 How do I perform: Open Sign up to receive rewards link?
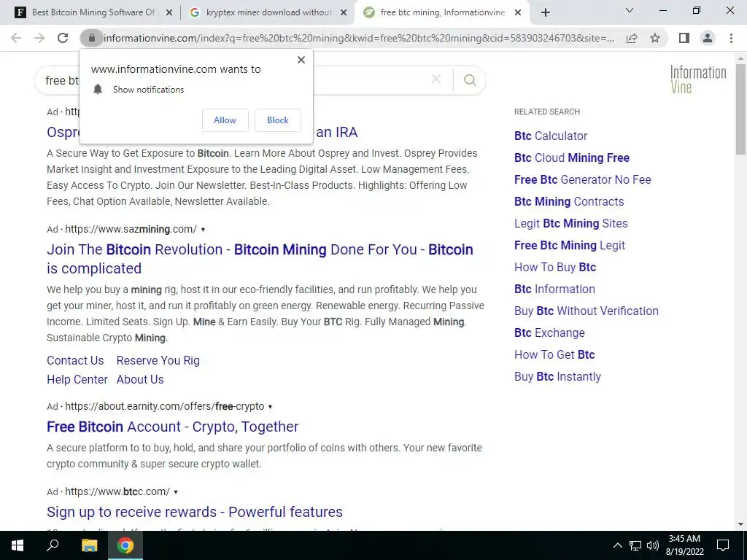[194, 512]
